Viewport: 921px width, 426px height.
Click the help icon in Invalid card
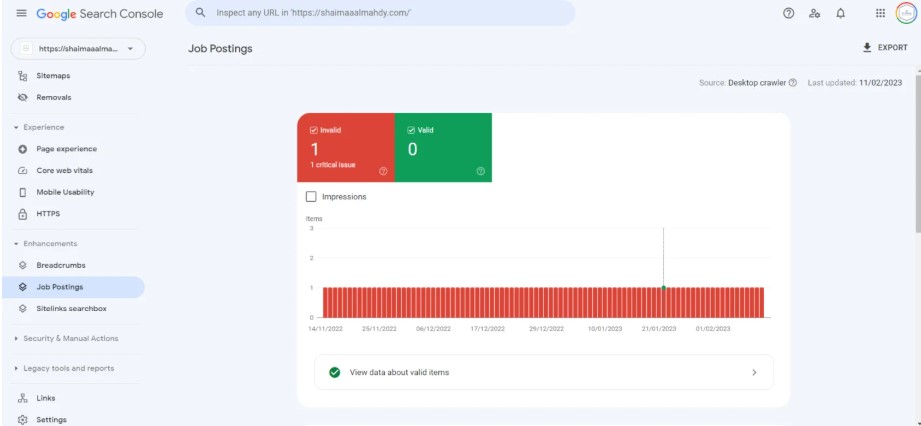click(x=383, y=171)
